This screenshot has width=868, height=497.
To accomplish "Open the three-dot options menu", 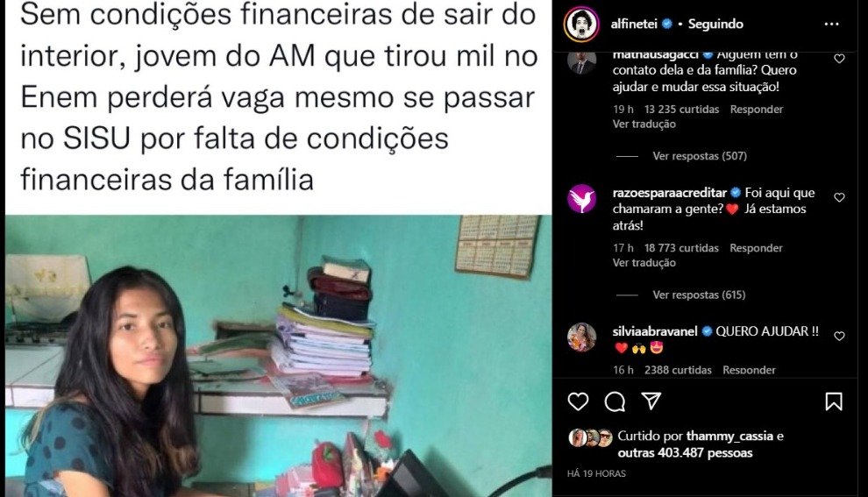I will point(831,24).
